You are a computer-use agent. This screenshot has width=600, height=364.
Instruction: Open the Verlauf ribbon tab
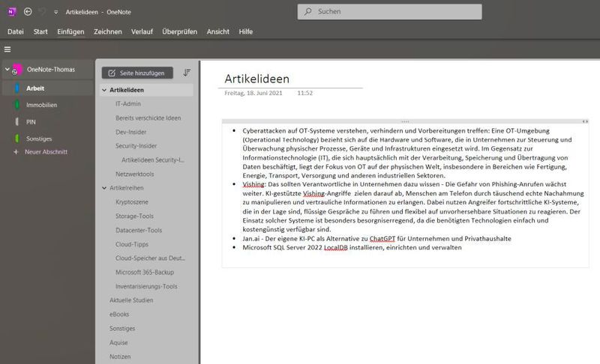[x=142, y=31]
